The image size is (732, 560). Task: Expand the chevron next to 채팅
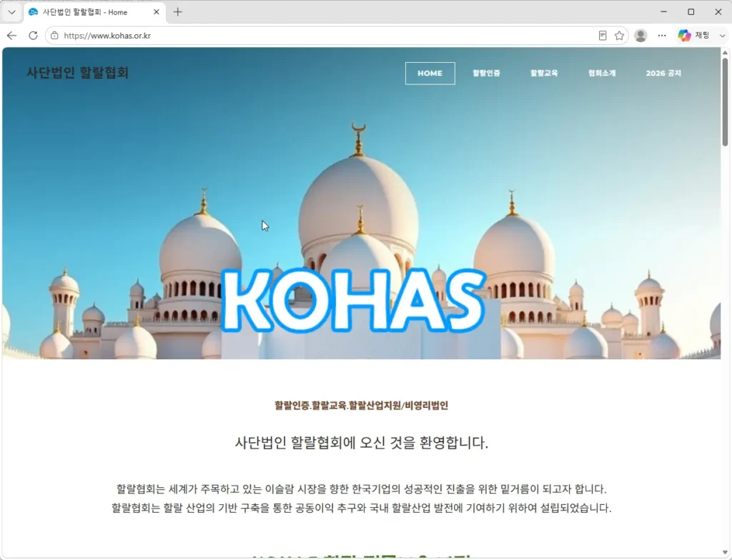722,36
